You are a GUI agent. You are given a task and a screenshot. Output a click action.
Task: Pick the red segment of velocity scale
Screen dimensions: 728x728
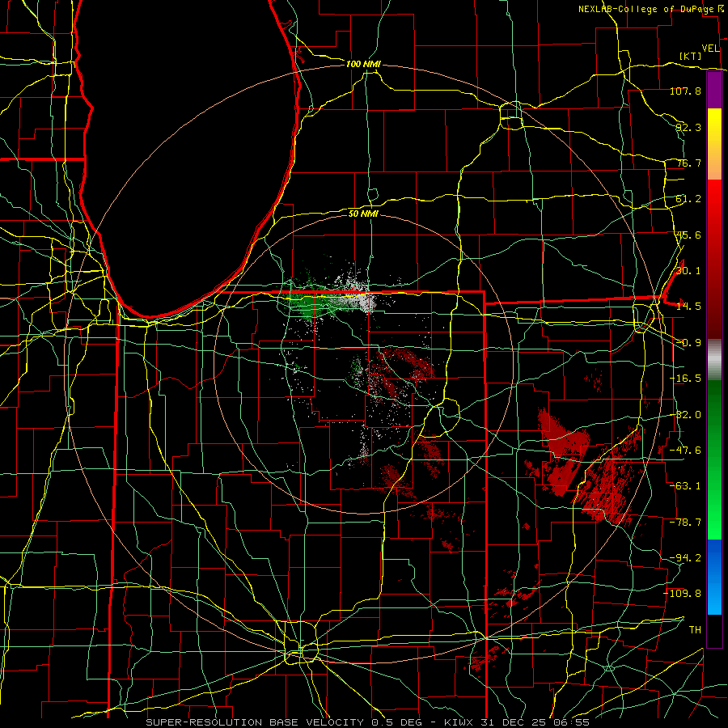click(x=714, y=259)
